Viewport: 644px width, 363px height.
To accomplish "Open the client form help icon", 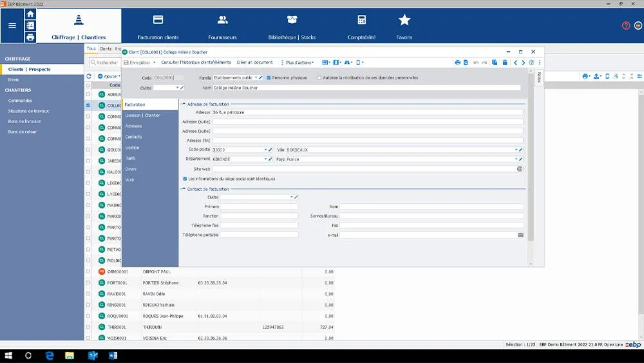I will coord(531,63).
